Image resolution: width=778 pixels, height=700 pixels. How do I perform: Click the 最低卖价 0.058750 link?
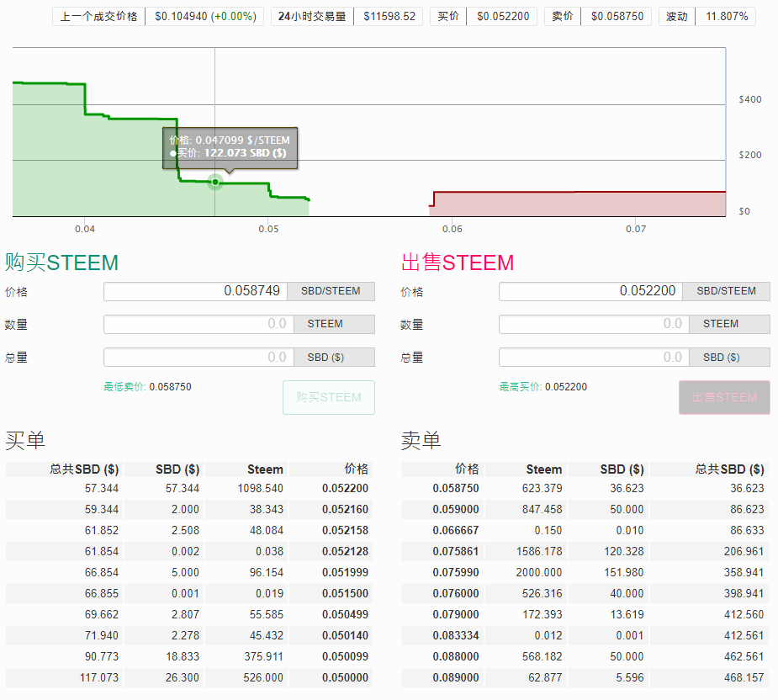pyautogui.click(x=147, y=387)
